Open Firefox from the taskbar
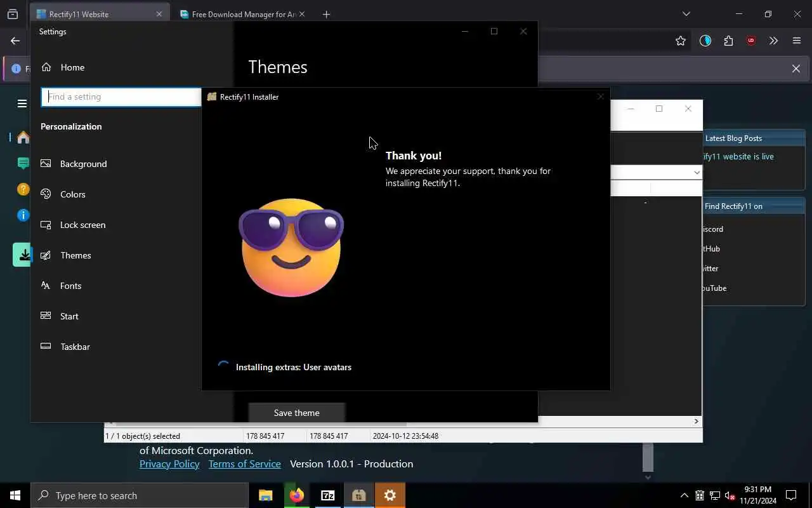 [296, 495]
